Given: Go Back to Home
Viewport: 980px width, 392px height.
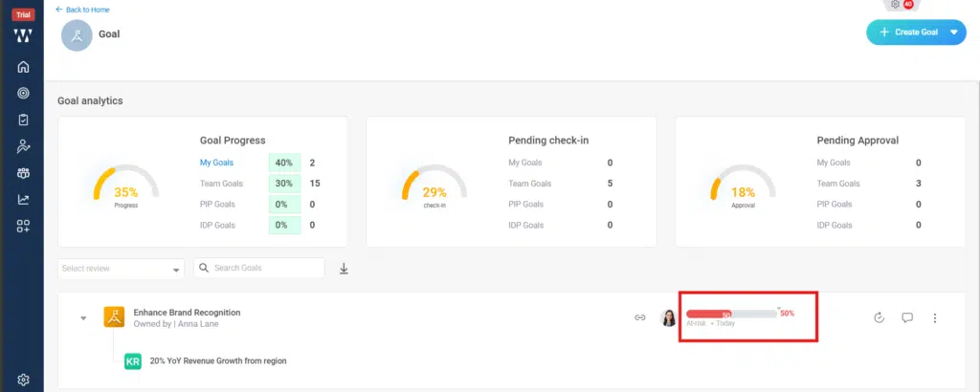Looking at the screenshot, I should [x=82, y=10].
